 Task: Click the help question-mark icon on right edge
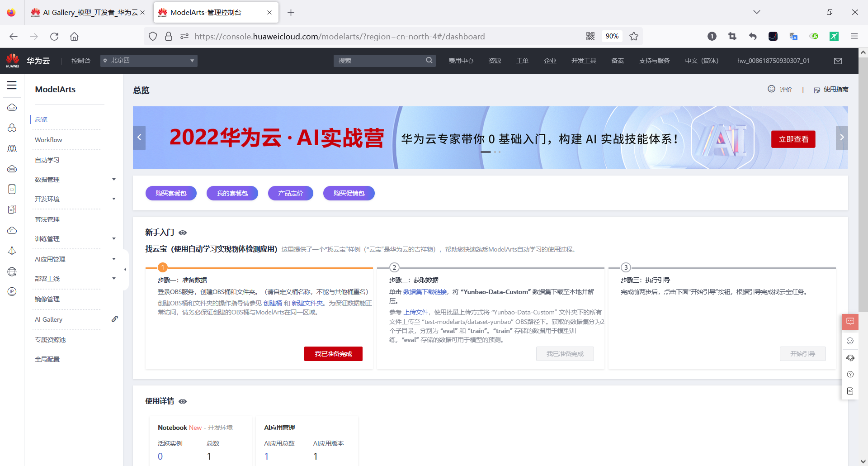pos(850,374)
